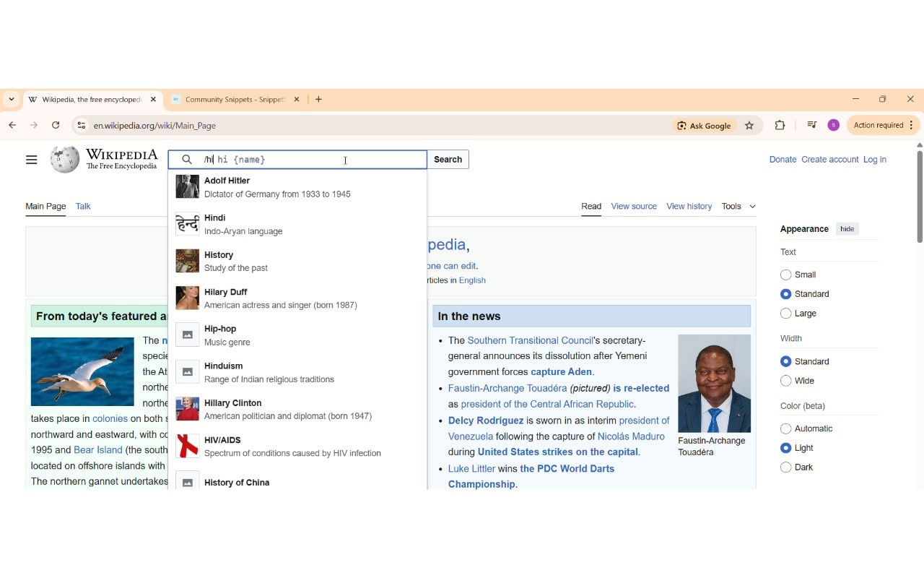Click the Create account link

click(830, 160)
